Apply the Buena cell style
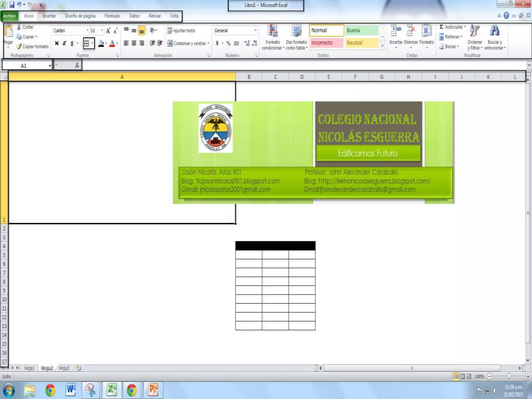 [x=362, y=30]
